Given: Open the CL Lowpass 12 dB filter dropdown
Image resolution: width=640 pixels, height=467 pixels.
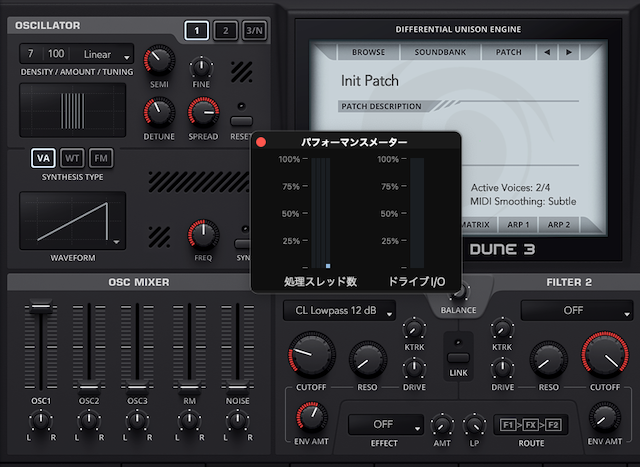Looking at the screenshot, I should tap(338, 311).
